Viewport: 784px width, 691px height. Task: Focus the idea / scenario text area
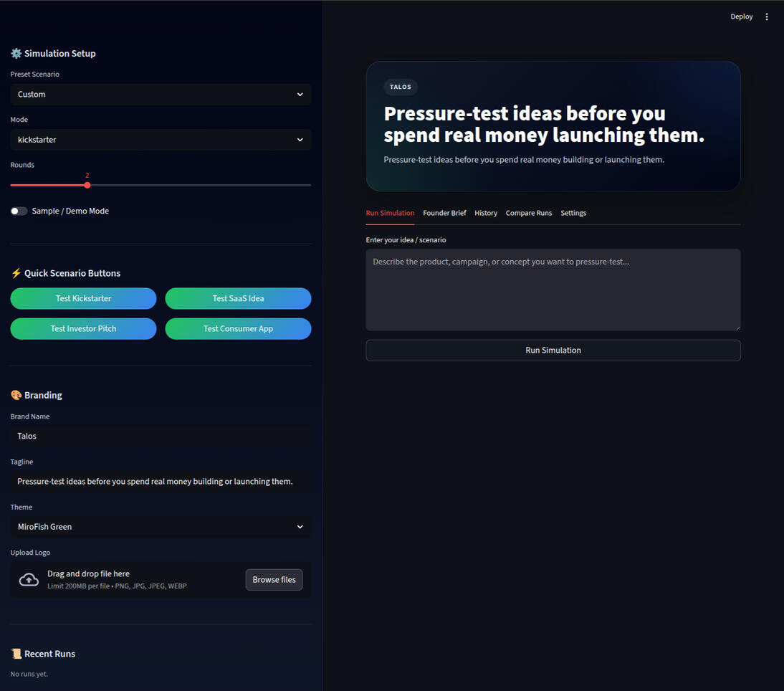click(553, 290)
